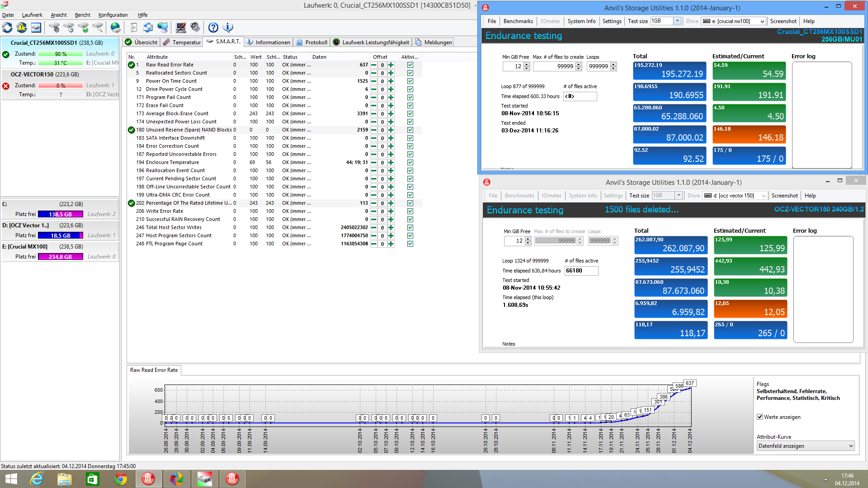Uncheck the Aktiv box for Raw Read Error Rate
Screen dimensions: 868x488
click(410, 65)
